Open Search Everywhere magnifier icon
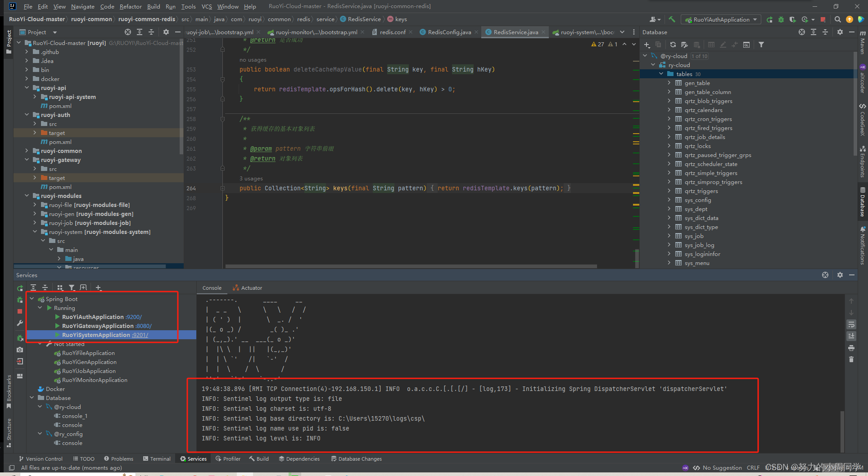The width and height of the screenshot is (868, 476). coord(837,19)
